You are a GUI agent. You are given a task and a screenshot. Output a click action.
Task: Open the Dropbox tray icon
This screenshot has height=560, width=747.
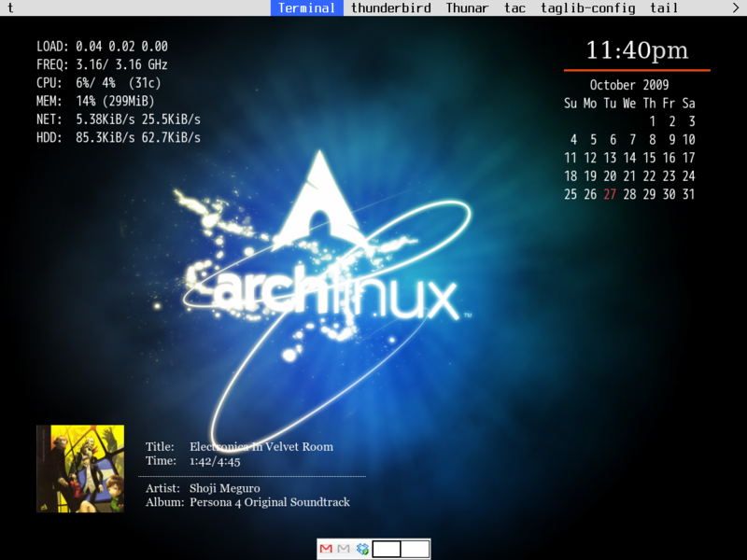tap(362, 549)
